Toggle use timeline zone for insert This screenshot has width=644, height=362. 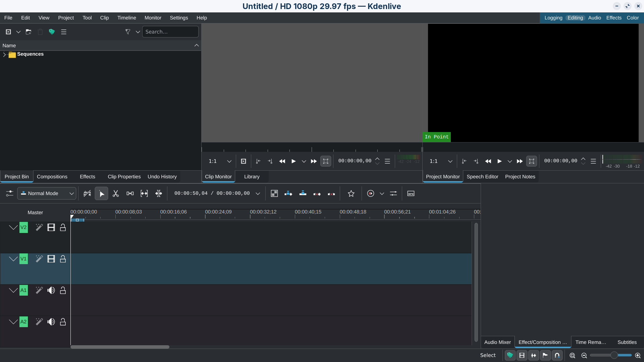(87, 194)
